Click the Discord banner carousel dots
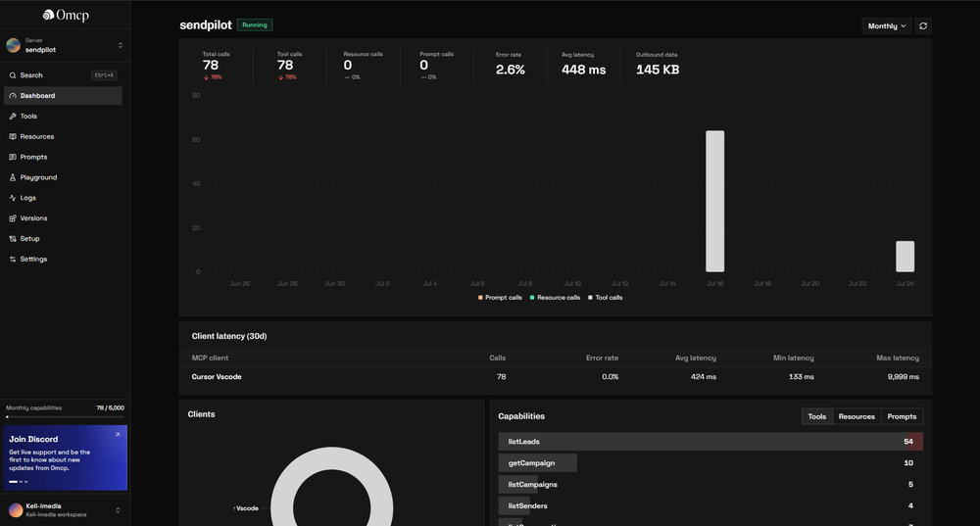The height and width of the screenshot is (526, 980). pyautogui.click(x=18, y=482)
